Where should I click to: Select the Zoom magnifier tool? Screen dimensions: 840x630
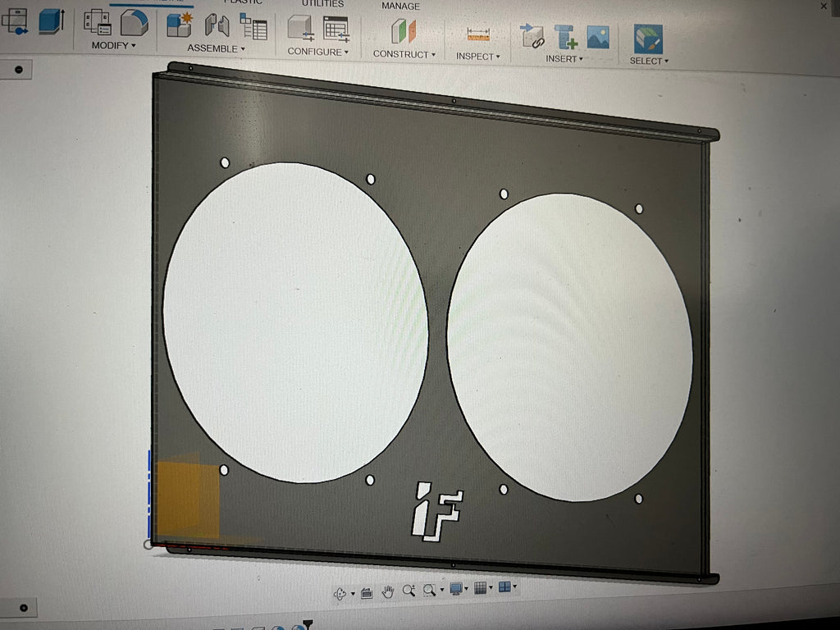point(408,591)
